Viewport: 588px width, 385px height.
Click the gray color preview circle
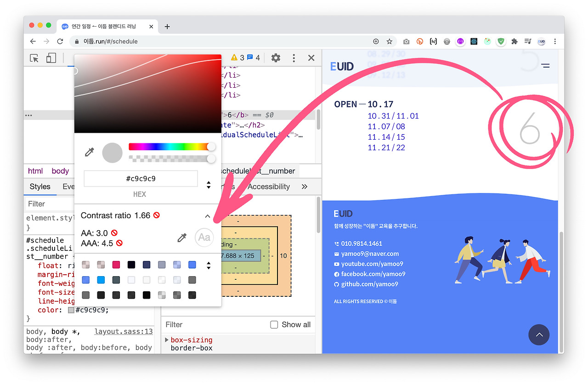tap(112, 153)
